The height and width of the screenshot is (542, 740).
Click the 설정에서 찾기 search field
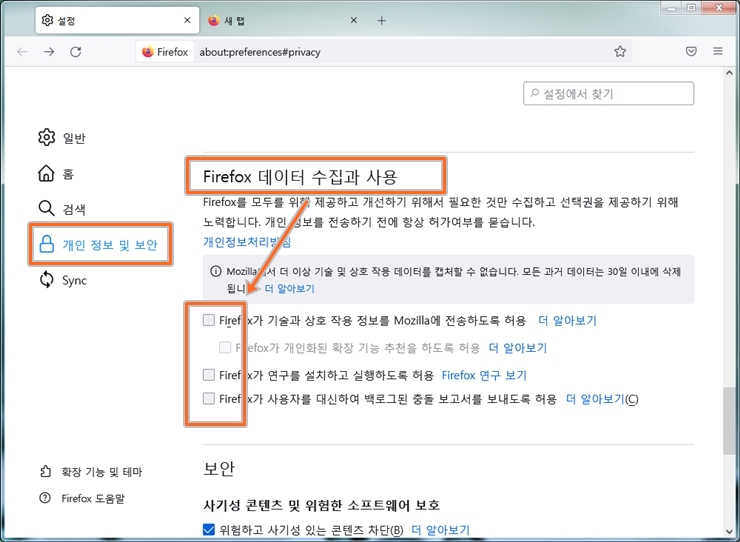click(608, 93)
